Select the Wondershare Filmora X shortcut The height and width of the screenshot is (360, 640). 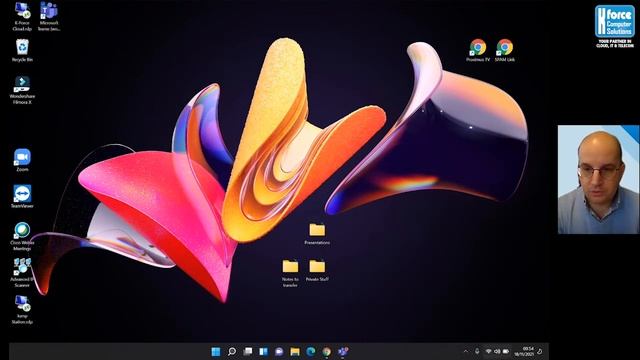point(22,90)
